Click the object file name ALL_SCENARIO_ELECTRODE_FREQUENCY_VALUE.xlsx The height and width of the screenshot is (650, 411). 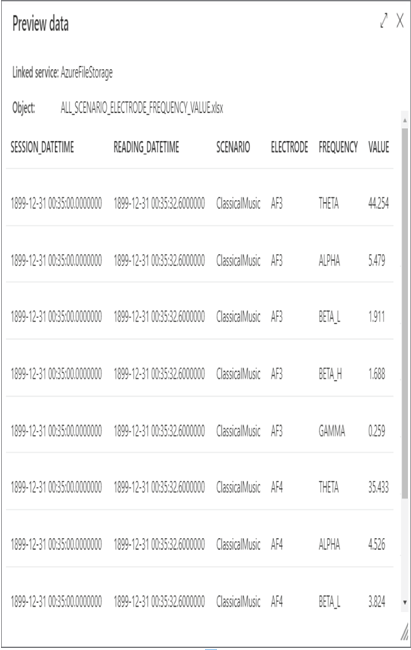tap(142, 108)
